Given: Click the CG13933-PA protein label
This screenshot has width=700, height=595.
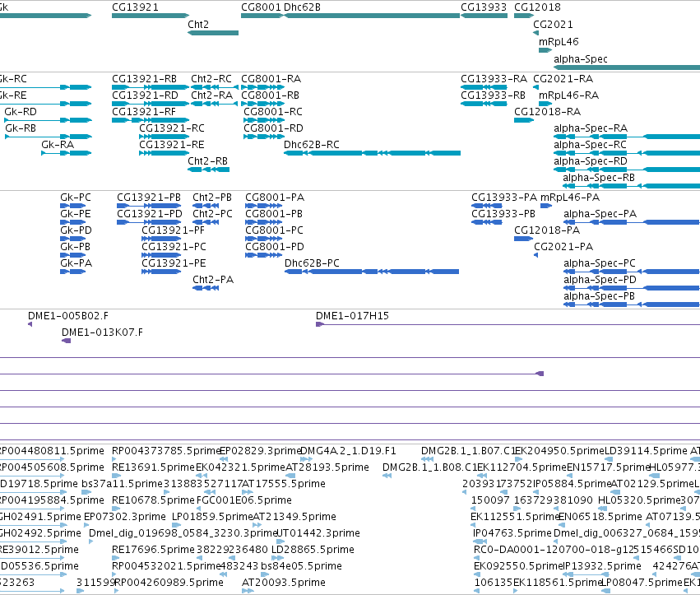Looking at the screenshot, I should (x=504, y=198).
